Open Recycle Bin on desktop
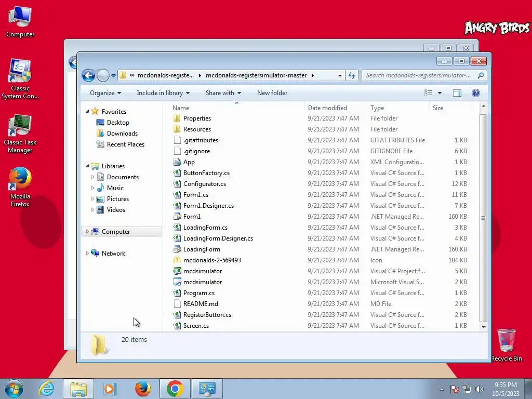This screenshot has width=532, height=399. pyautogui.click(x=506, y=345)
